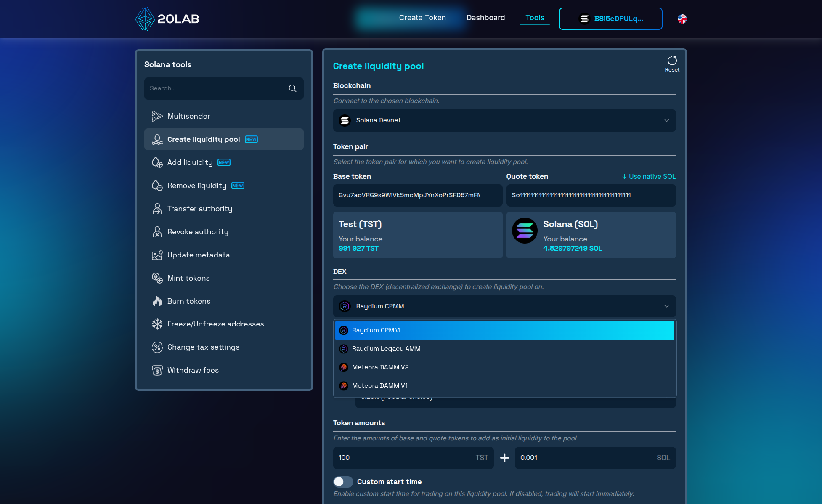Click the Revoke authority person icon
The width and height of the screenshot is (822, 504).
(x=157, y=232)
